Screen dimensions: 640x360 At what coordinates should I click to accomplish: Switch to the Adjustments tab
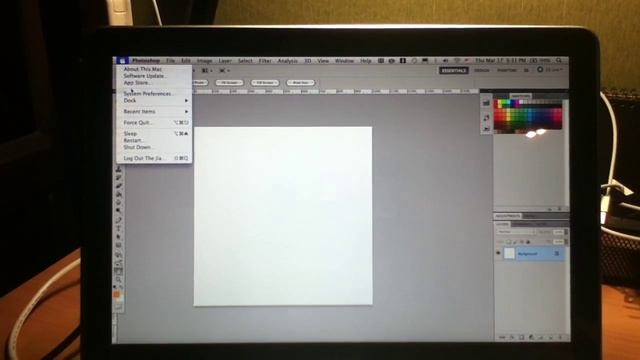[508, 216]
